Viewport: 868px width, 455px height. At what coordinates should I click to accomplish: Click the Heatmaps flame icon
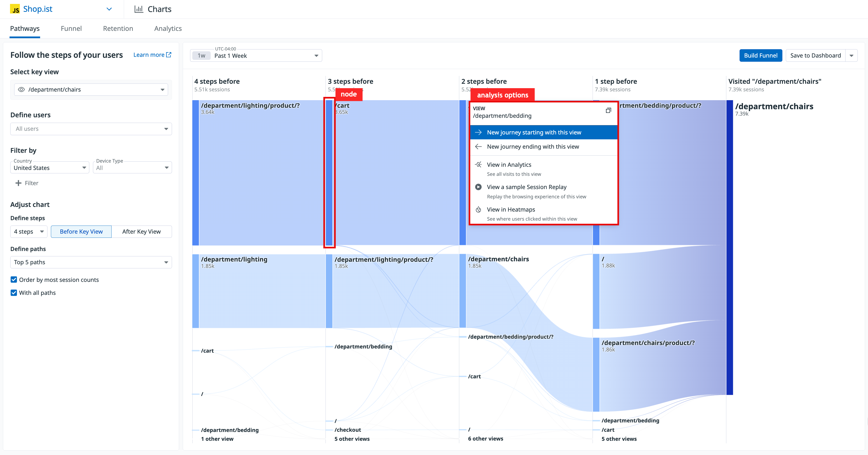478,209
